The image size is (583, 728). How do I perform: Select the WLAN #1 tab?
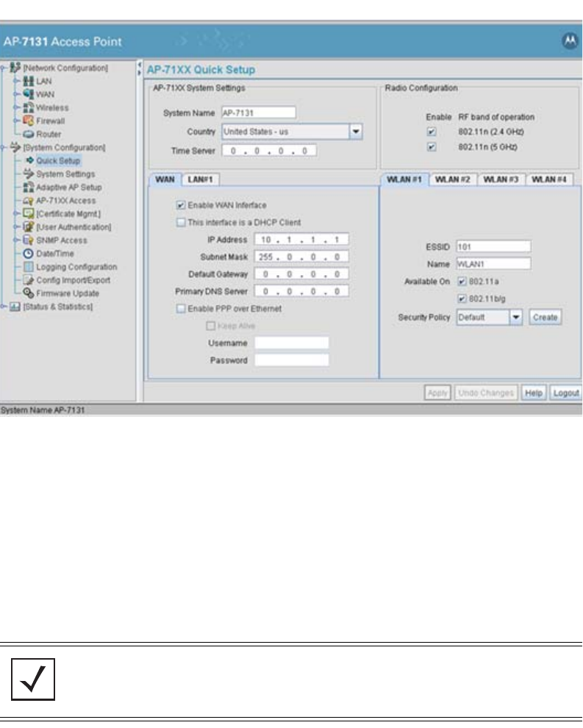point(404,179)
